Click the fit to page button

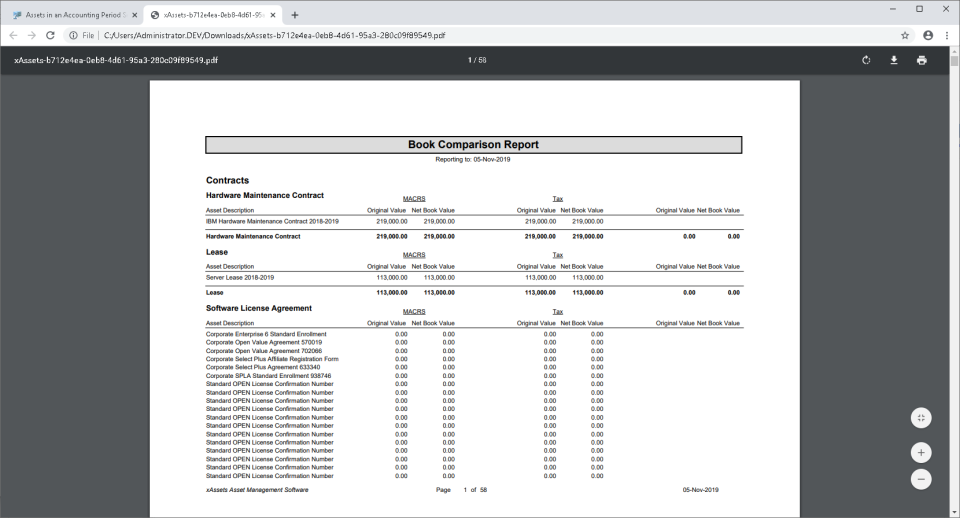click(x=921, y=418)
